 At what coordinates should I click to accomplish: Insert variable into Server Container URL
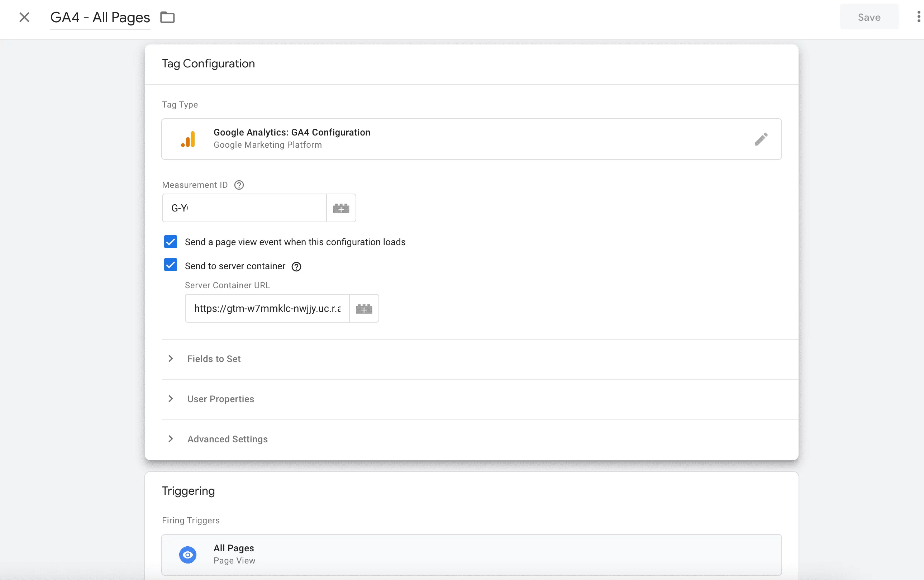(x=364, y=308)
